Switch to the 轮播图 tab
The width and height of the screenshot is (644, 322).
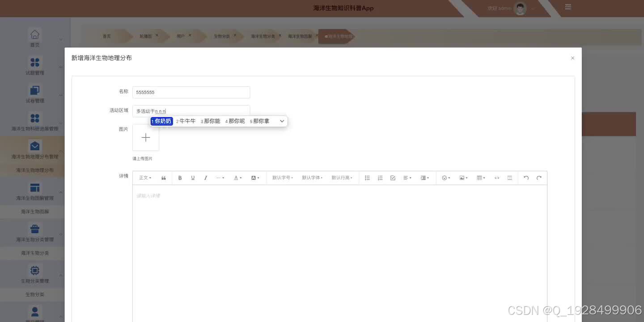tap(145, 37)
